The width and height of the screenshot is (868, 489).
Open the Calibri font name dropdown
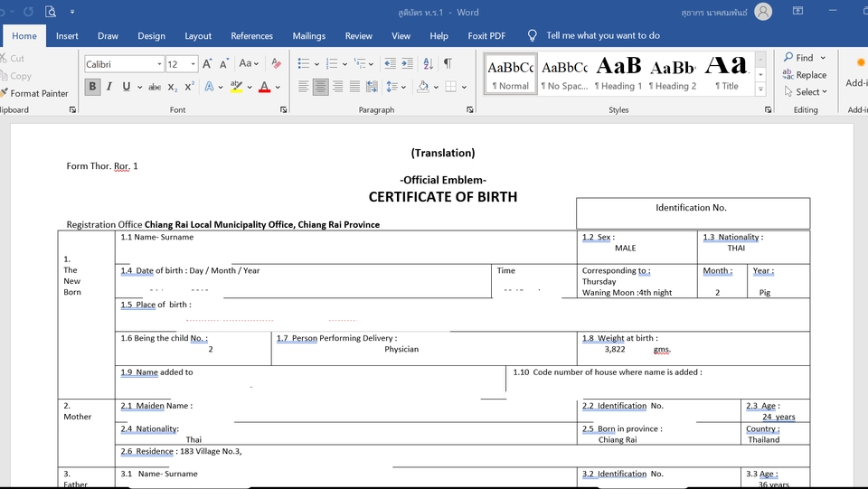click(x=159, y=64)
